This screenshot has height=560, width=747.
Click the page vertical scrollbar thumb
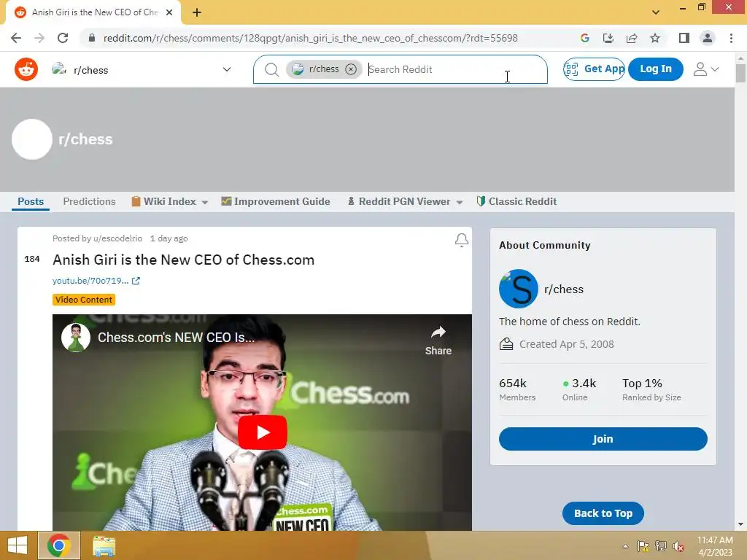(740, 73)
